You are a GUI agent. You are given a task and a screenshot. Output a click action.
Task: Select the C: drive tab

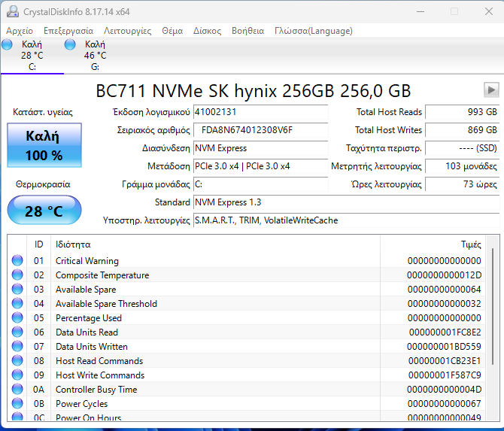(x=32, y=56)
